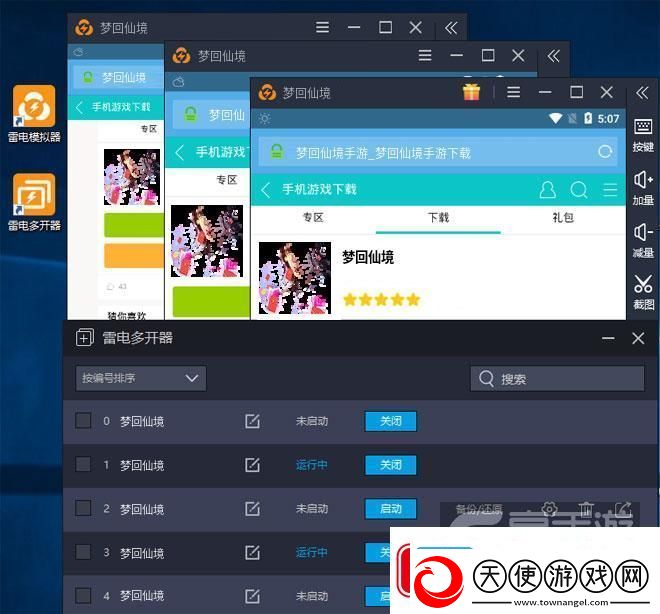Click the orange button in the rearmost emulator window
The width and height of the screenshot is (660, 614).
click(134, 255)
